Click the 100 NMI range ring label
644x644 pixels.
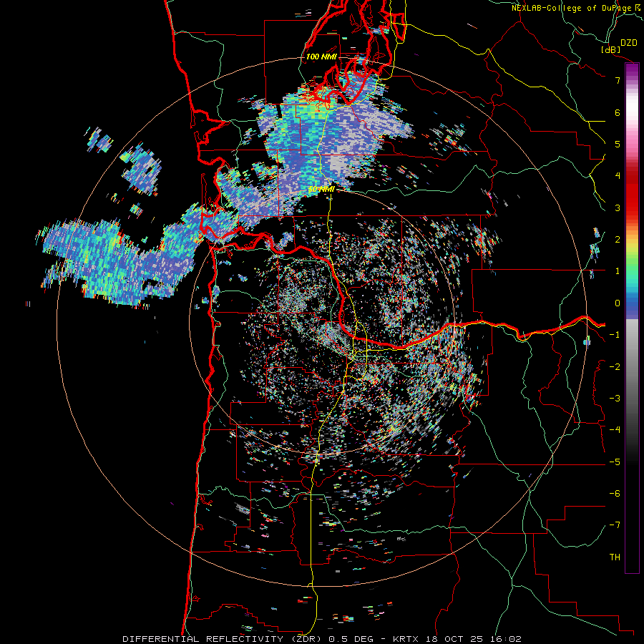click(x=321, y=57)
